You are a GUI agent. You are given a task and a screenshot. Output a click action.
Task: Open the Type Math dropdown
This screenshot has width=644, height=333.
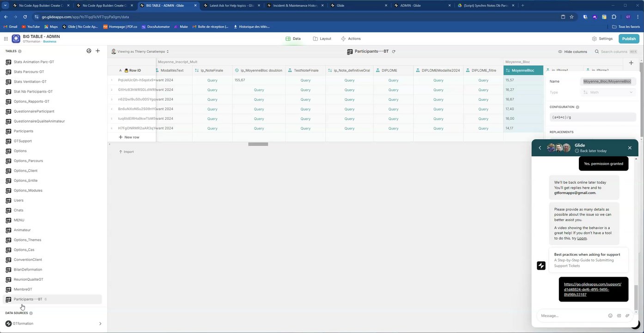[608, 92]
